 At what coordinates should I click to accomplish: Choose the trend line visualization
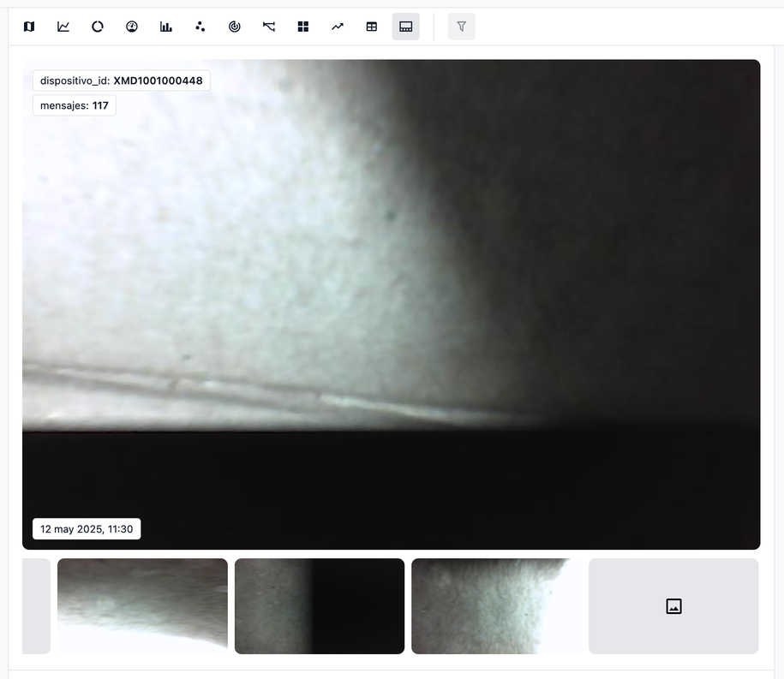[x=338, y=27]
